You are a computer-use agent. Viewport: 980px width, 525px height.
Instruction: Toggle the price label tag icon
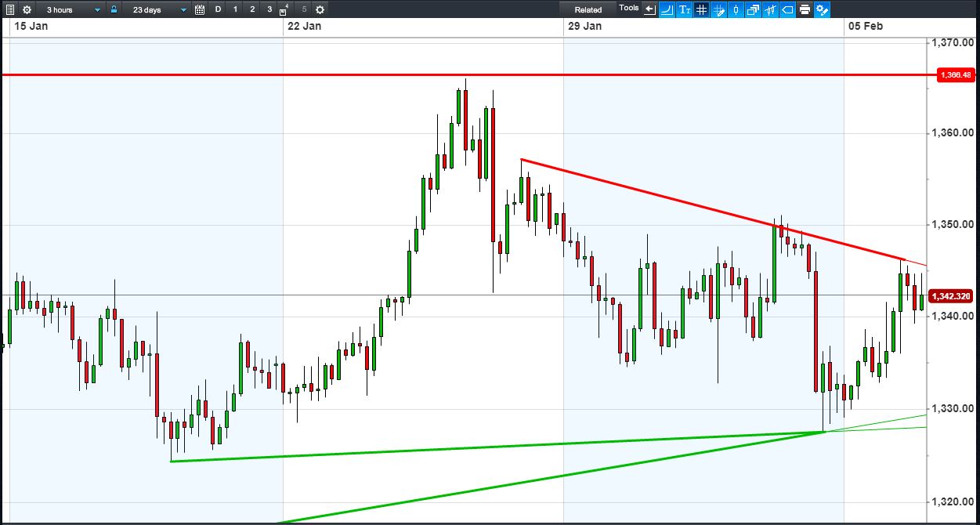coord(787,9)
